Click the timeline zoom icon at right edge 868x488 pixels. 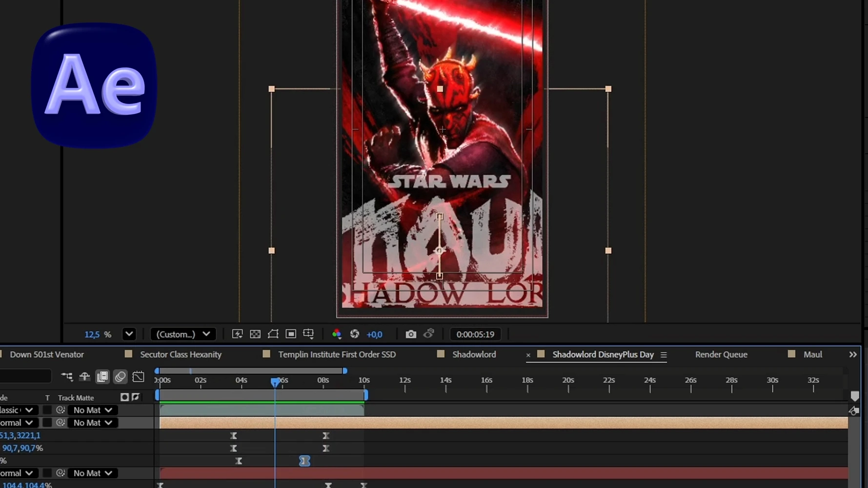point(854,411)
